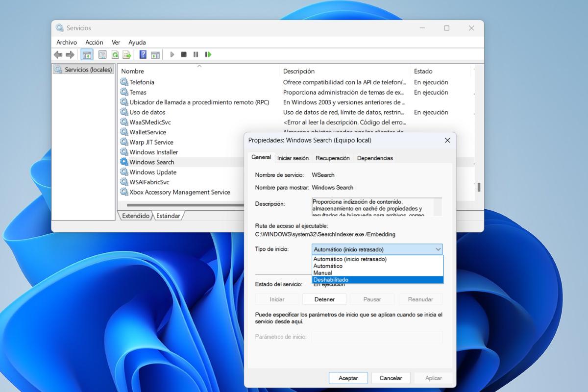
Task: Choose plain Automático startup type option
Action: click(x=377, y=266)
